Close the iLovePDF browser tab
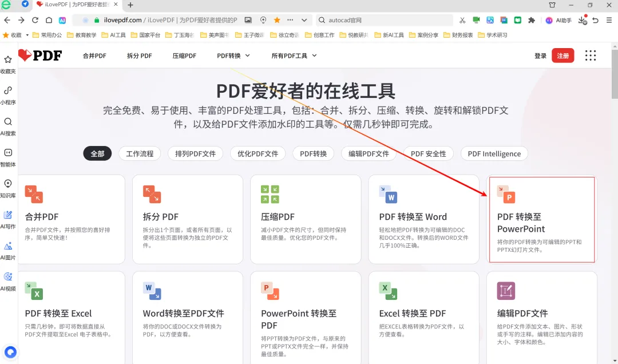Screen dimensions: 618x364 pyautogui.click(x=116, y=5)
